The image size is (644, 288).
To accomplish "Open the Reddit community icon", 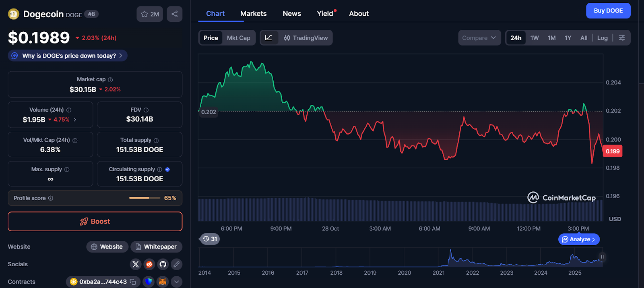I will [x=149, y=264].
